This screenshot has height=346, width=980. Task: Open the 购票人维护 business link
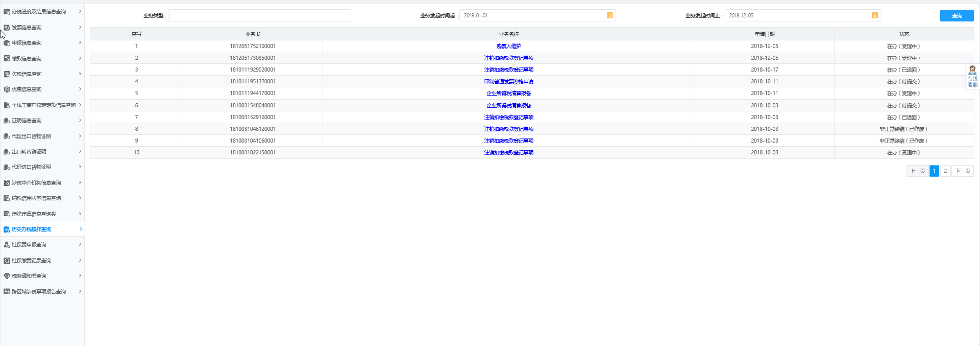point(508,47)
